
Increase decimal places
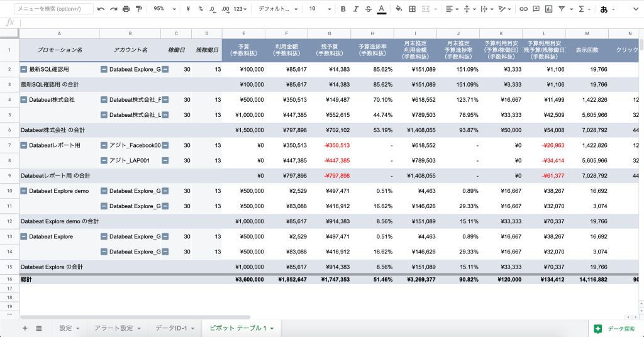click(x=226, y=9)
